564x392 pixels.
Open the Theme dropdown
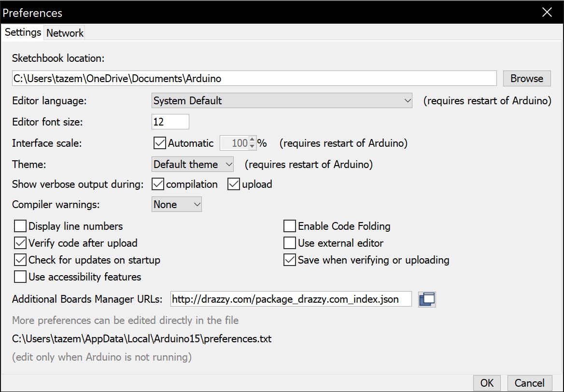(193, 164)
